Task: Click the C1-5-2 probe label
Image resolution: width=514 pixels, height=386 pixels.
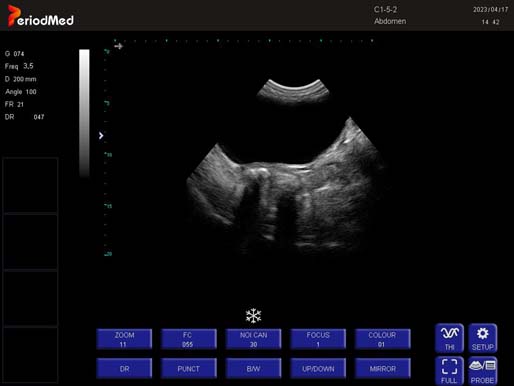Action: [x=385, y=10]
